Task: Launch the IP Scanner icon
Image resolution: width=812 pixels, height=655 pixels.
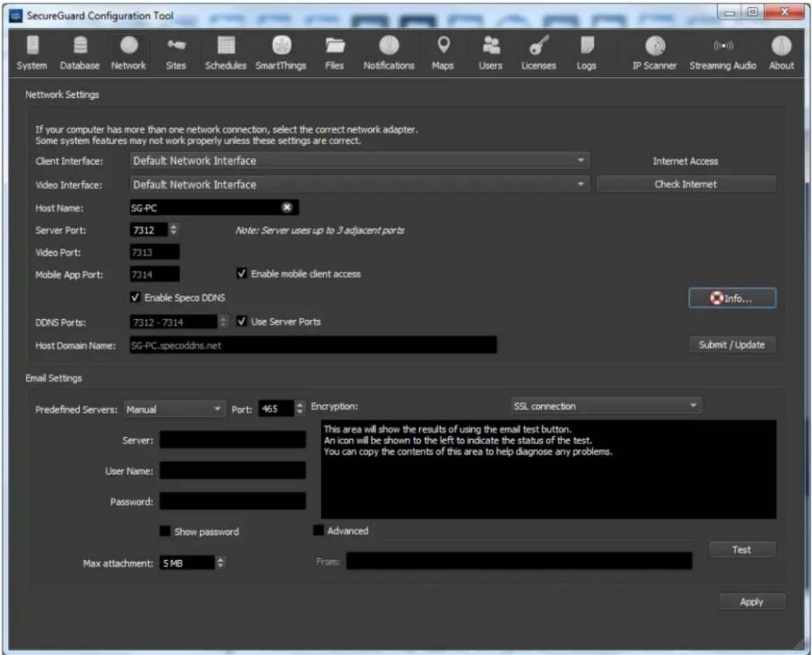Action: coord(655,53)
